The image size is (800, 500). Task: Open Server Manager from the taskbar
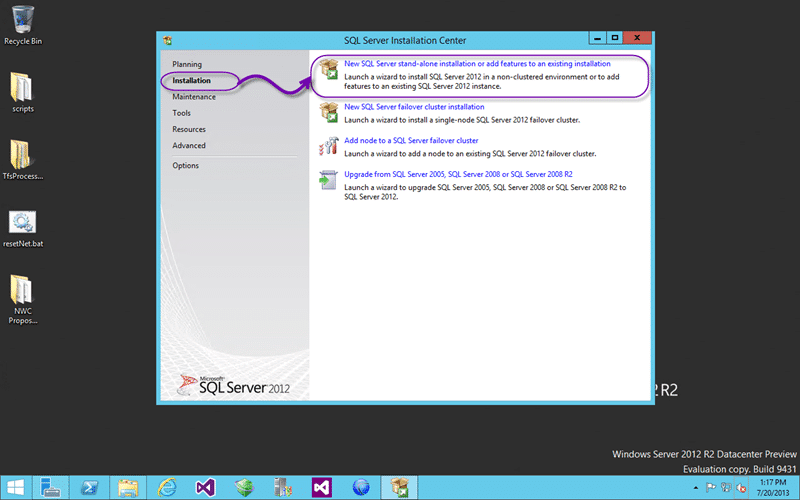[x=51, y=488]
